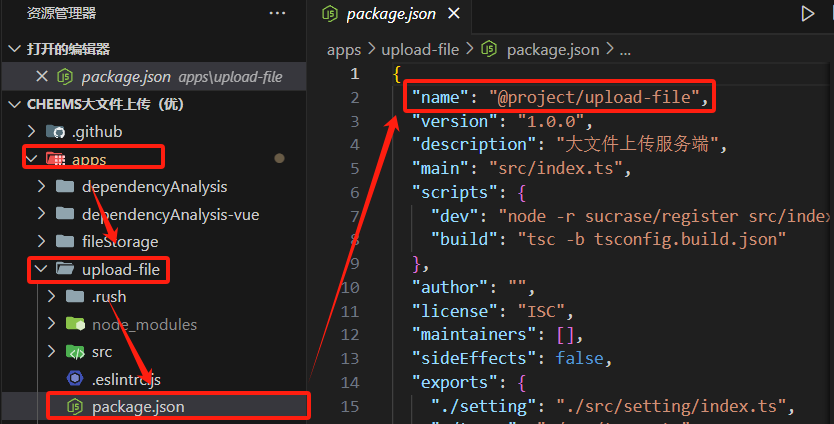Click the "@project/upload-file" name value
Screen dimensions: 834x424
point(594,97)
